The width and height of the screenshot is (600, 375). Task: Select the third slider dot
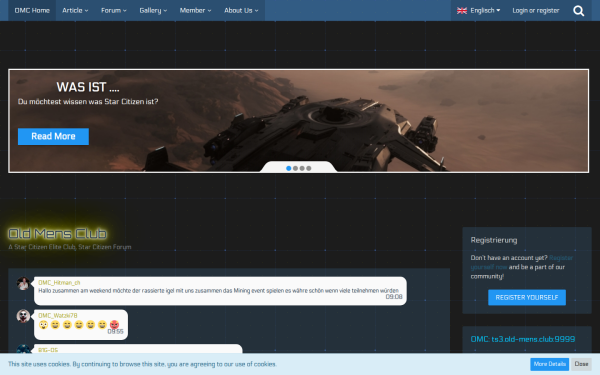click(x=302, y=168)
